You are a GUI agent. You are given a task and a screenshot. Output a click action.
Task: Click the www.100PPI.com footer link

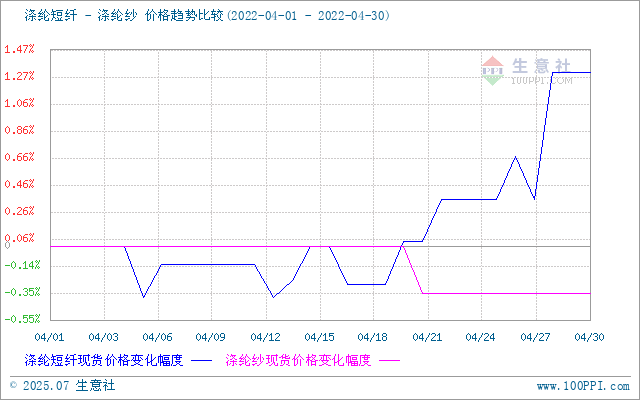pos(583,386)
